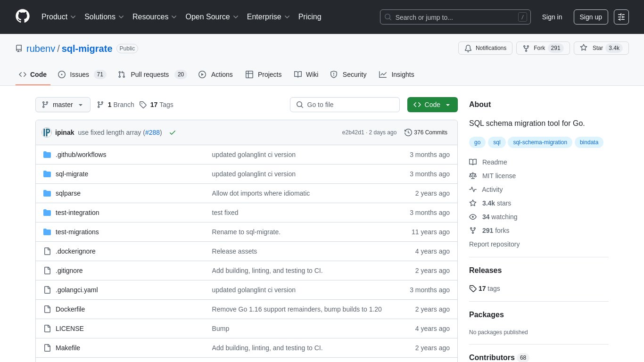Expand the master branch dropdown
This screenshot has height=362, width=644.
(x=63, y=105)
